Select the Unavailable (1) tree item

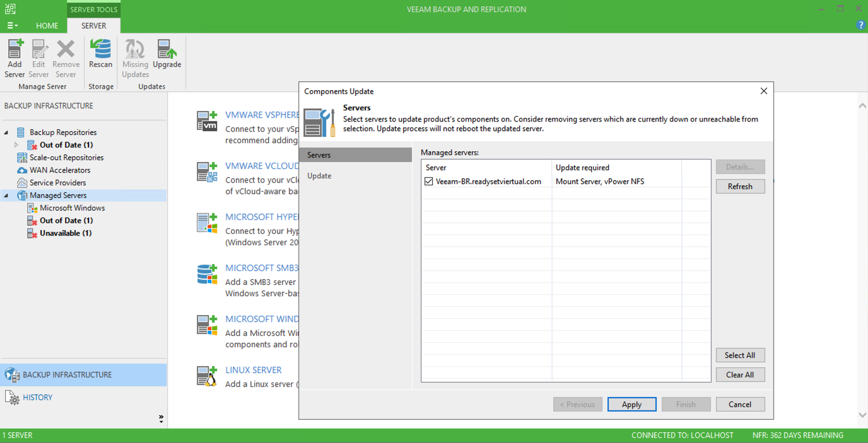pyautogui.click(x=66, y=233)
